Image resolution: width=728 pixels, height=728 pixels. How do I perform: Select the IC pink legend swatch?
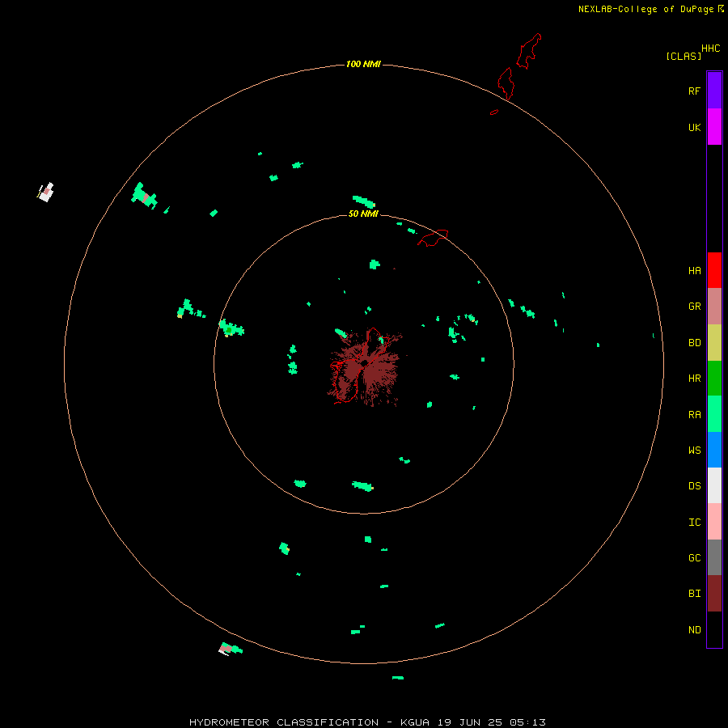click(714, 522)
